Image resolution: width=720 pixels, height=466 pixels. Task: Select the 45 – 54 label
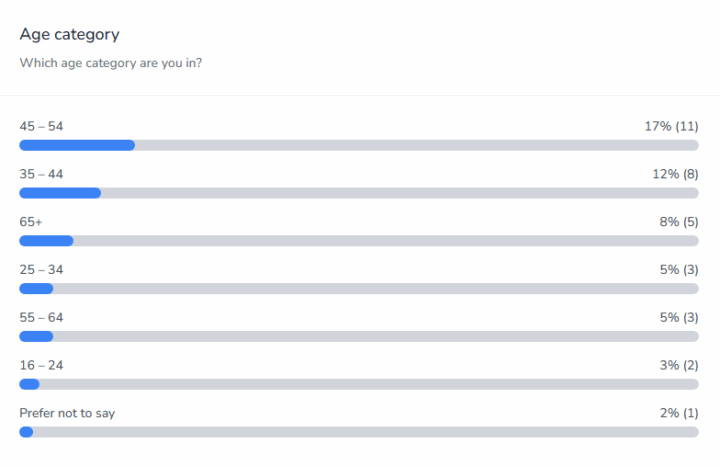(41, 126)
